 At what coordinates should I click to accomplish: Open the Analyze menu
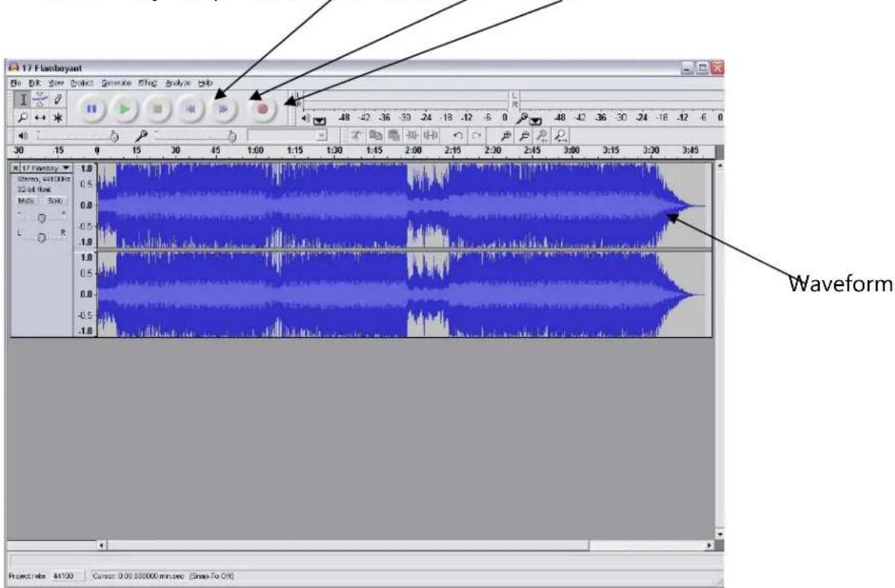coord(178,83)
